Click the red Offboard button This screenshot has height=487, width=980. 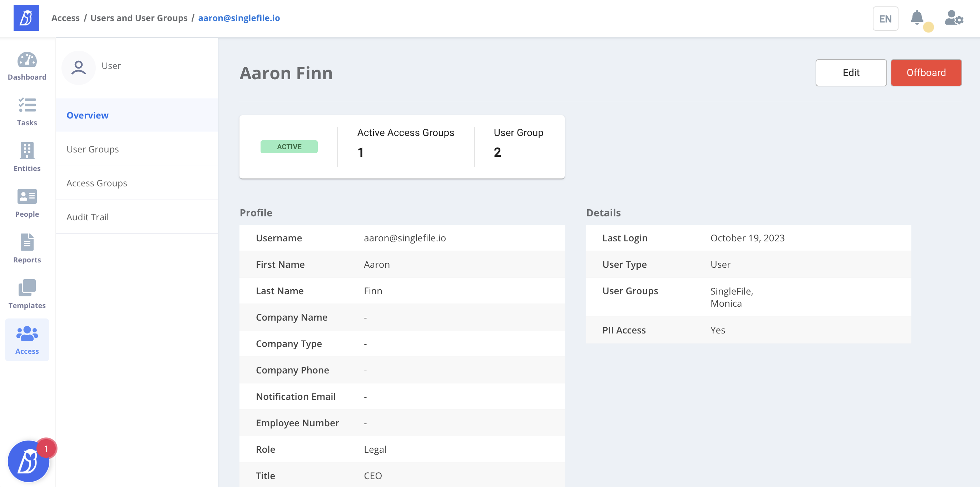(x=926, y=72)
